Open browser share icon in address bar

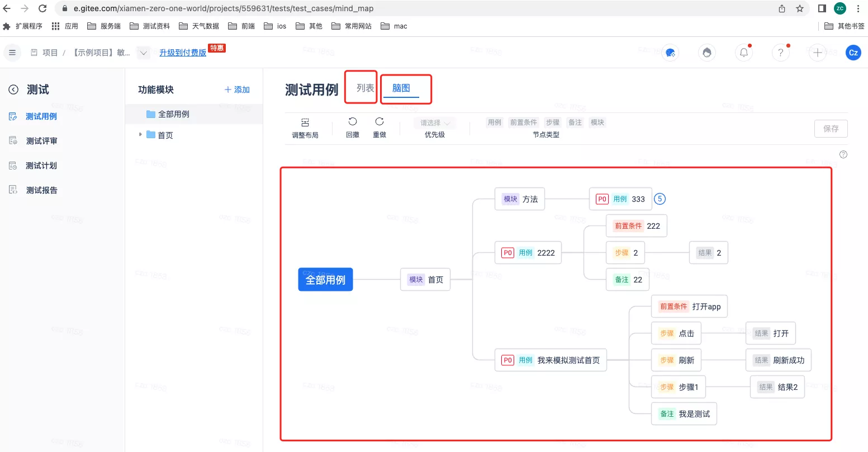pos(782,8)
